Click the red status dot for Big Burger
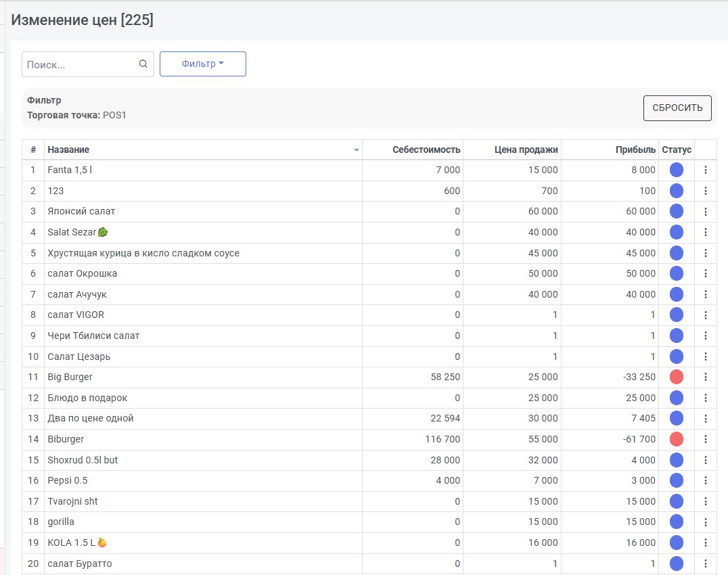The image size is (728, 575). tap(677, 377)
